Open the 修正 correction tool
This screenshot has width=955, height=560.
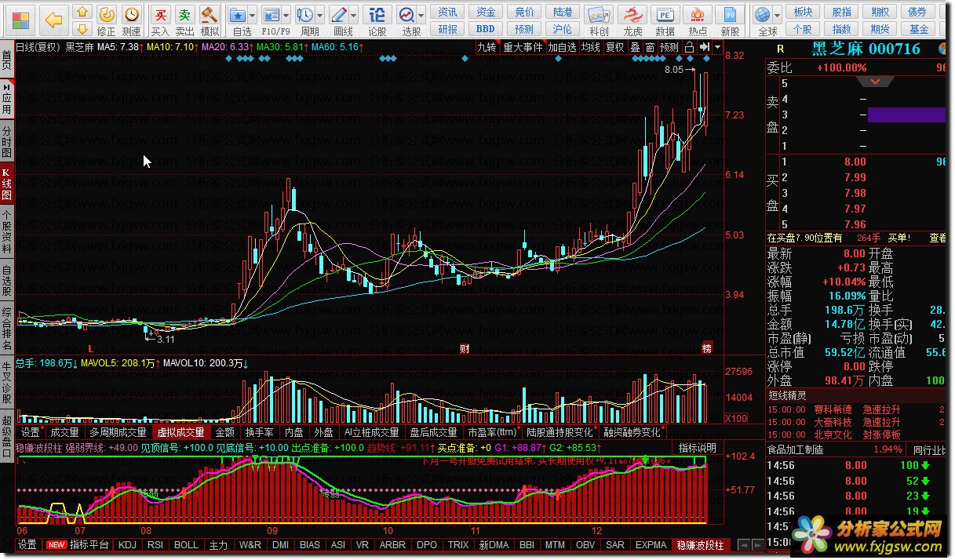pos(106,20)
